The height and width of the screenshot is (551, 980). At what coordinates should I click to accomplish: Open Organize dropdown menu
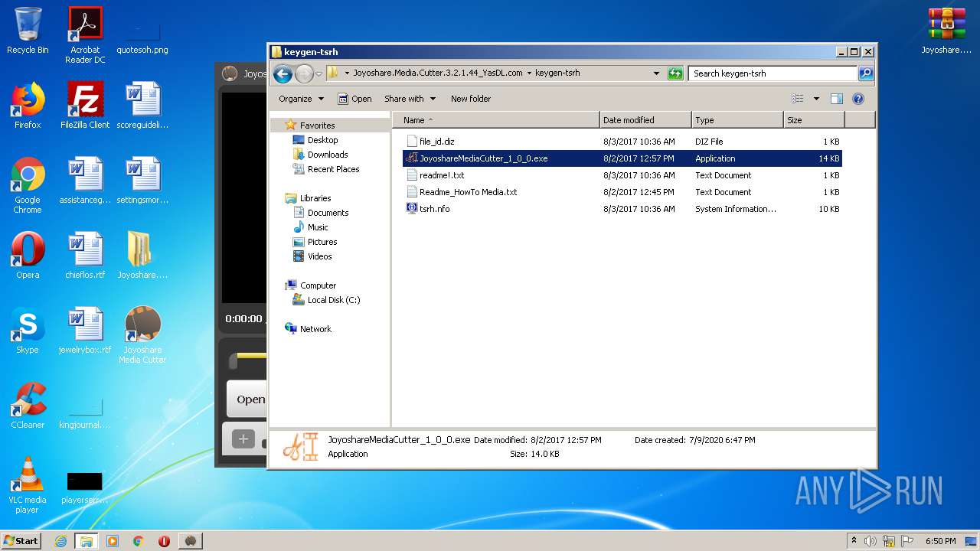click(301, 99)
